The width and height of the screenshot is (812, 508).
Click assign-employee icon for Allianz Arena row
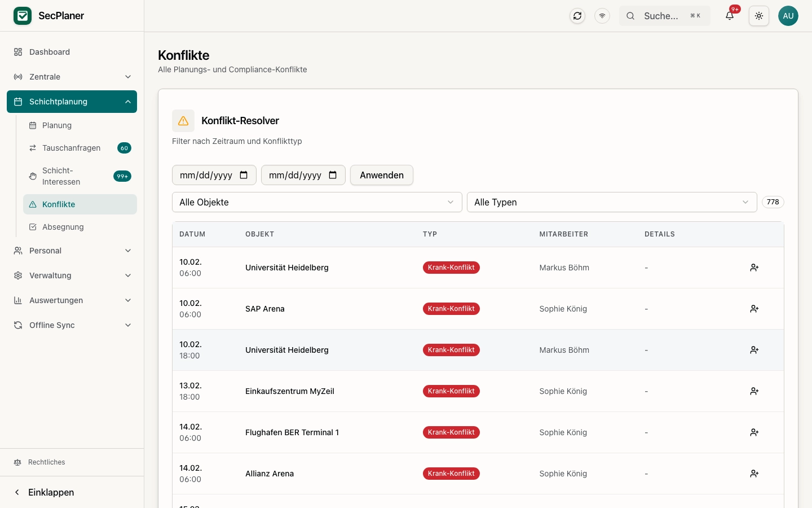pyautogui.click(x=754, y=474)
